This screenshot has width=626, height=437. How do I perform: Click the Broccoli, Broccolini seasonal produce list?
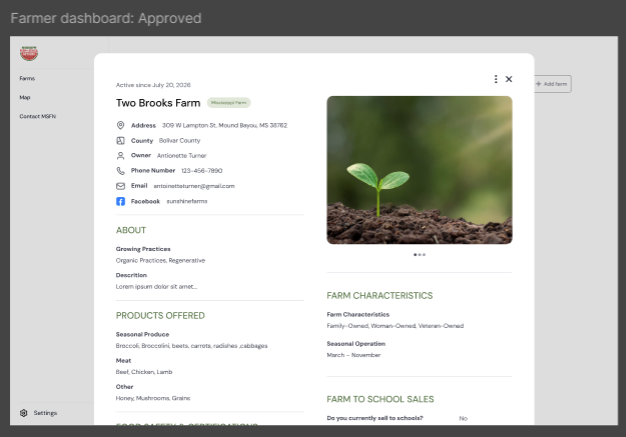coord(192,346)
